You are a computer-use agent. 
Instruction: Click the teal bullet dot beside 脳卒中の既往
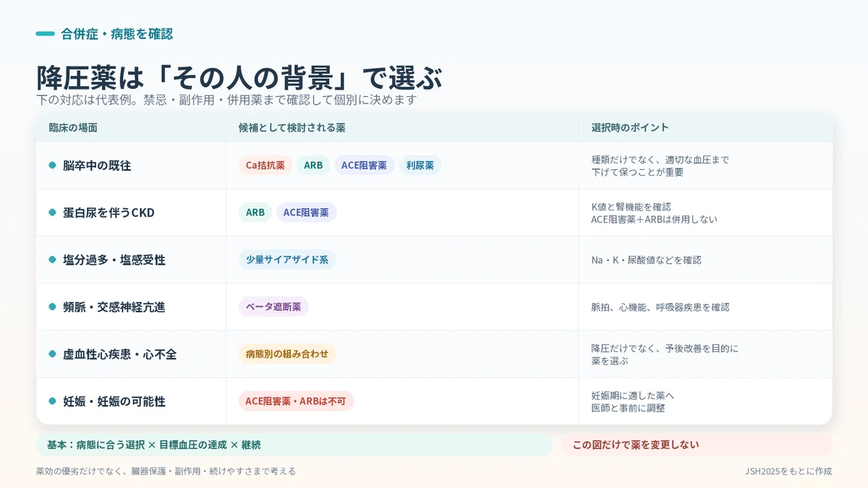(52, 166)
